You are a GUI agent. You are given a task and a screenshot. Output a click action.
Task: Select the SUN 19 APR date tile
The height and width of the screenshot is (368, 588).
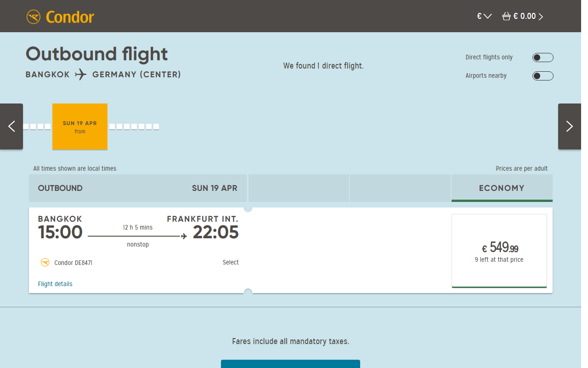80,127
